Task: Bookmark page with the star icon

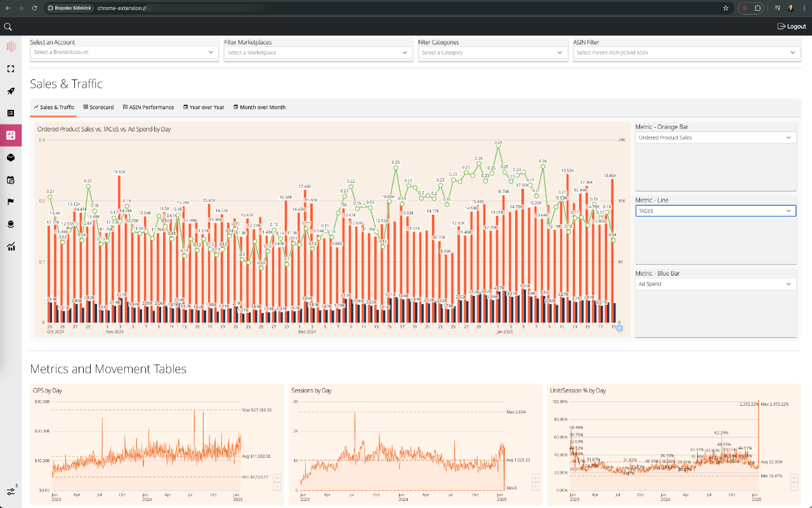Action: point(726,8)
